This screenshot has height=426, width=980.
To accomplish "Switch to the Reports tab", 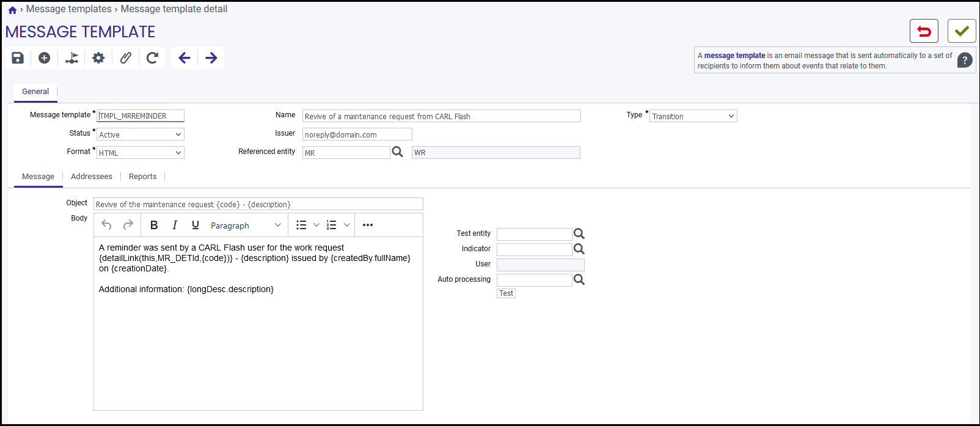I will 143,177.
